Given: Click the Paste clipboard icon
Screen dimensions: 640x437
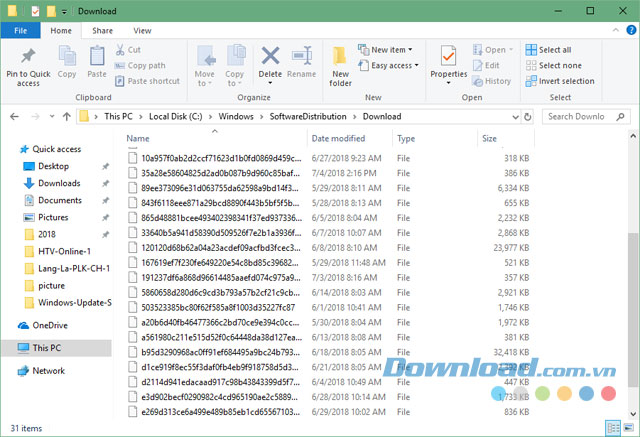Looking at the screenshot, I should [x=97, y=56].
